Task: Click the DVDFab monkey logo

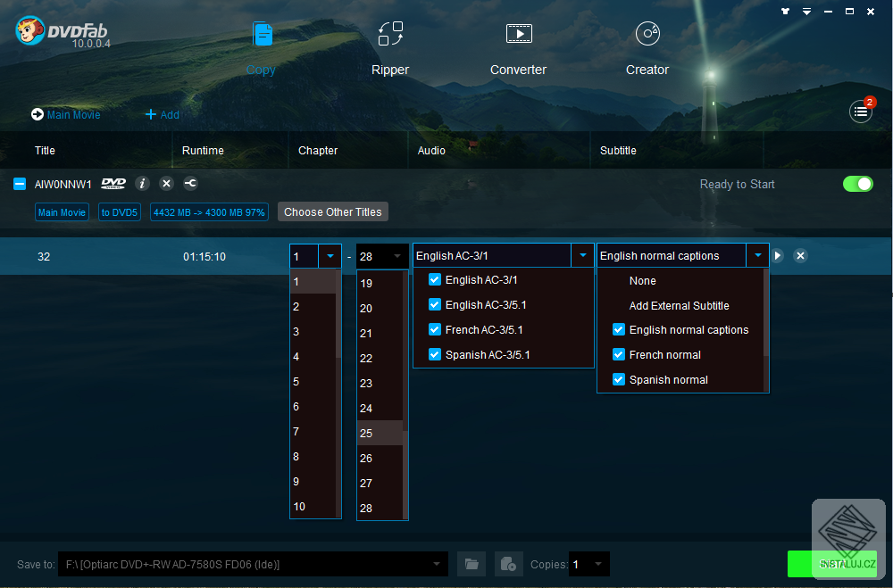Action: (x=29, y=30)
